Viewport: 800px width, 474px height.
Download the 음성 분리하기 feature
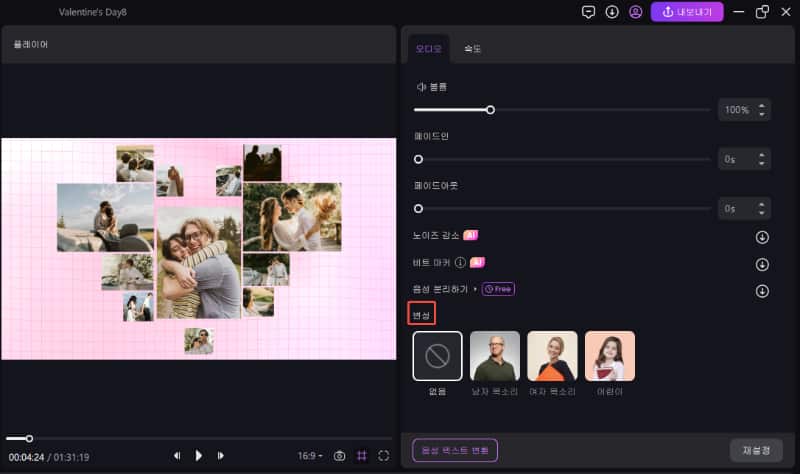(x=762, y=291)
